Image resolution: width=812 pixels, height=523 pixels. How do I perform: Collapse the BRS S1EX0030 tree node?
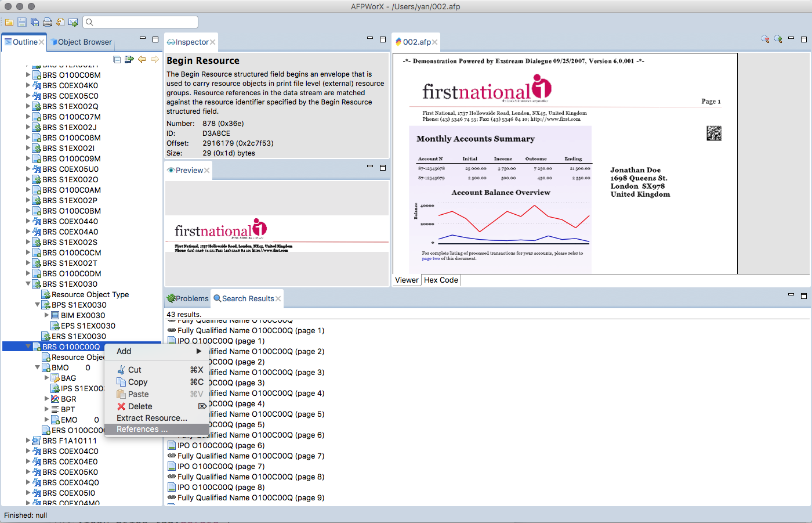28,284
